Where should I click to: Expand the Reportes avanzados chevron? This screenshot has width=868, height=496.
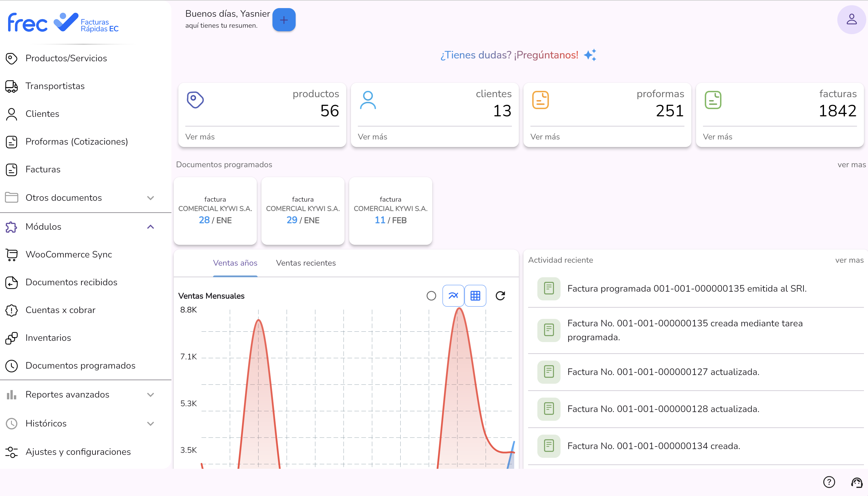tap(150, 395)
